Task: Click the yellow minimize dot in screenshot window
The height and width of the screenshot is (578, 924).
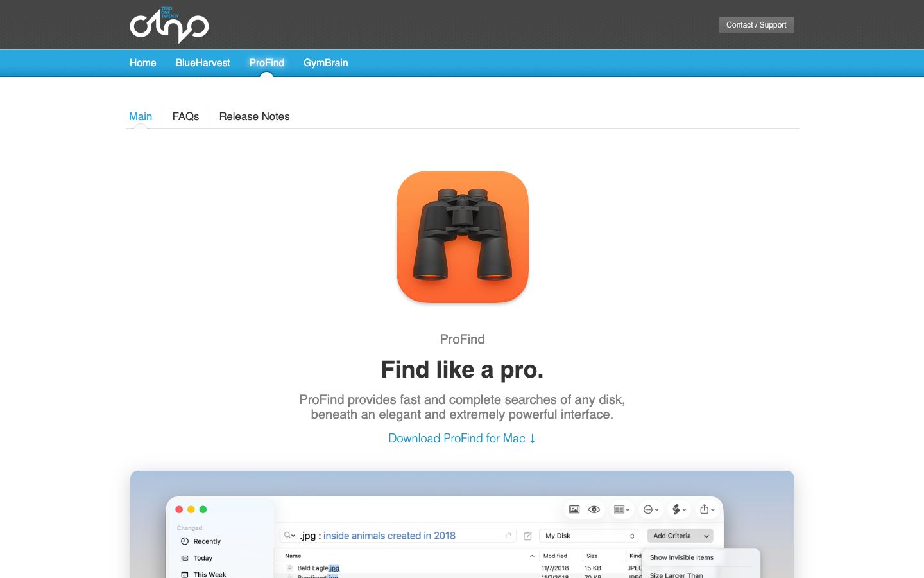Action: coord(191,509)
